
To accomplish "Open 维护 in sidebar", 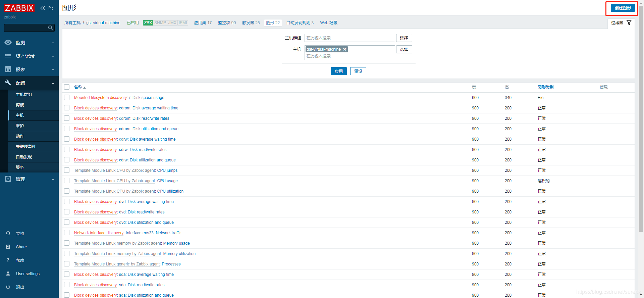I will [20, 126].
